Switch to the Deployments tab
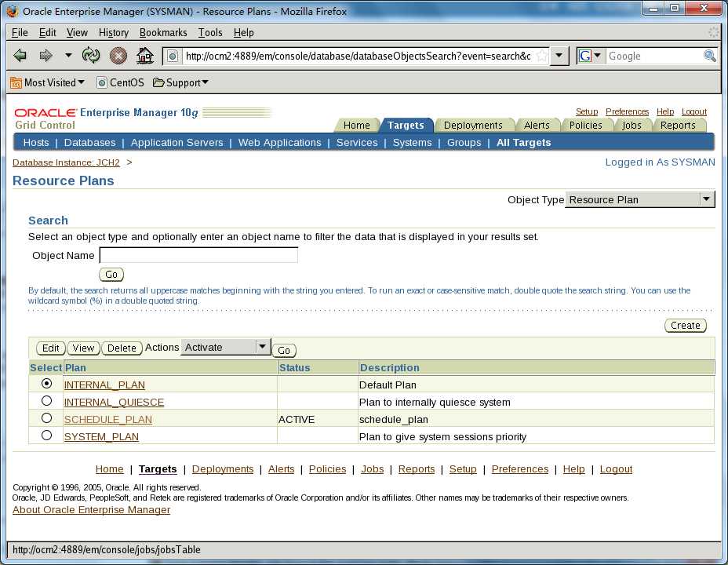This screenshot has width=728, height=565. point(473,126)
